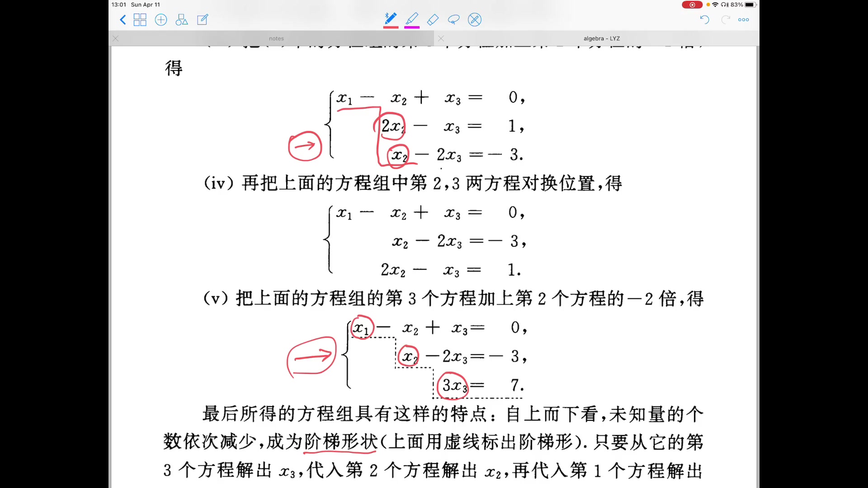Close the notes document tab
This screenshot has height=488, width=868.
click(x=116, y=38)
